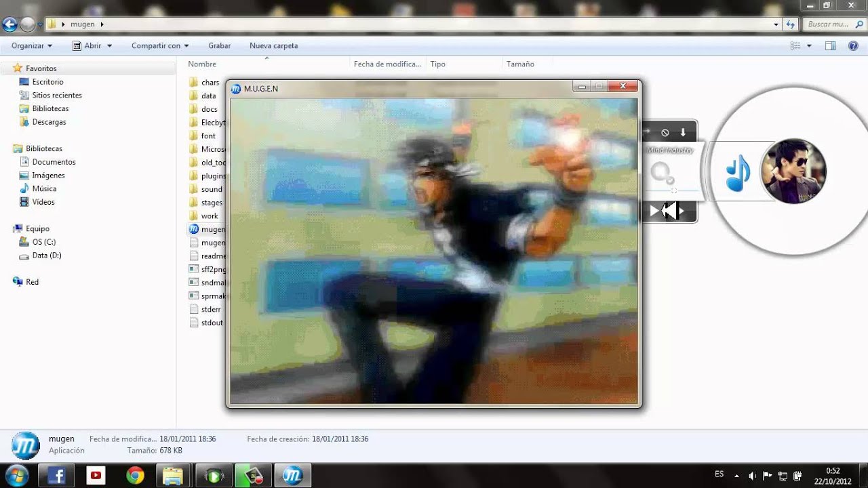Open Música library
The width and height of the screenshot is (868, 488).
point(44,188)
